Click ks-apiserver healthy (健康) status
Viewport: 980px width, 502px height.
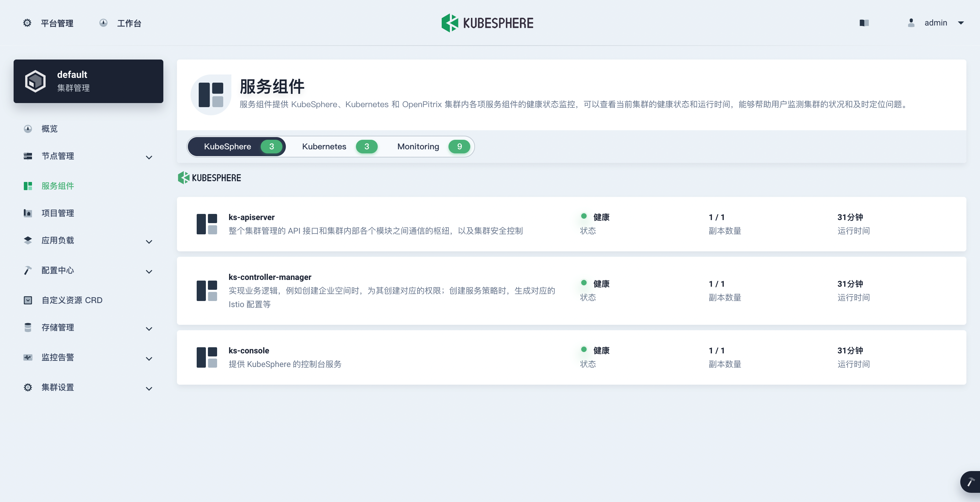[x=601, y=217]
